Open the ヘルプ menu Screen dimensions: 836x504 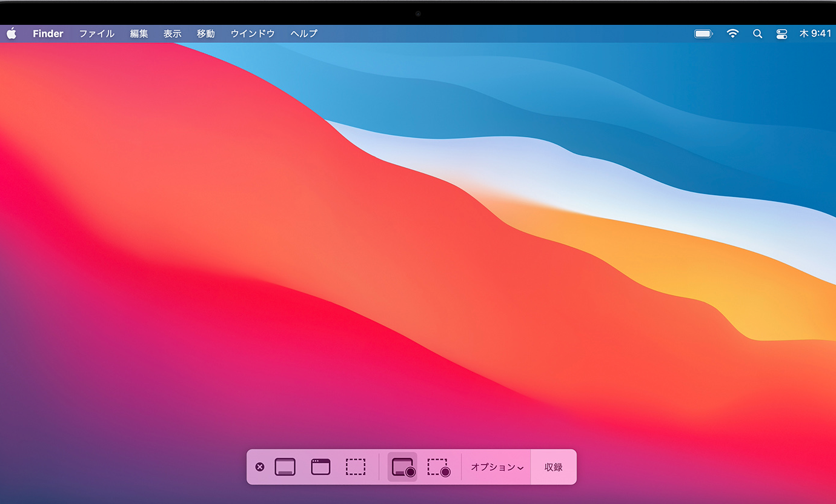[304, 33]
